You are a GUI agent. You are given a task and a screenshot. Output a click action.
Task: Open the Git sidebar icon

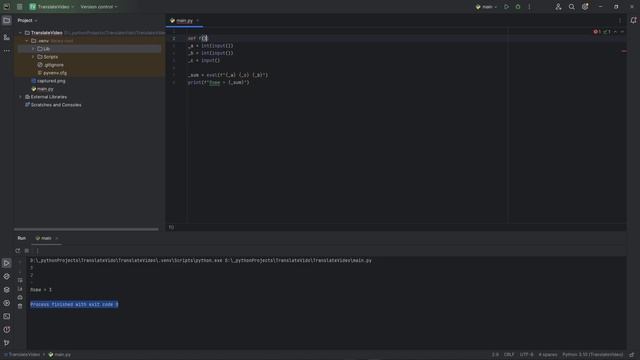7,343
